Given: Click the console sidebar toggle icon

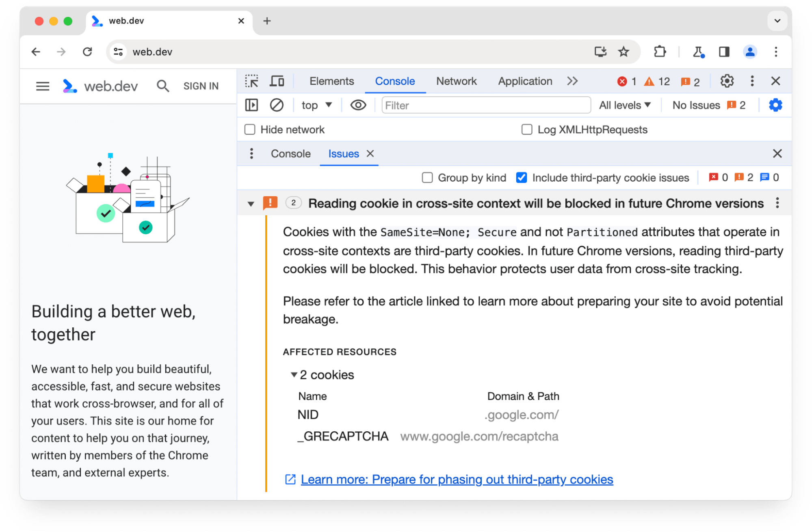Looking at the screenshot, I should click(x=252, y=106).
